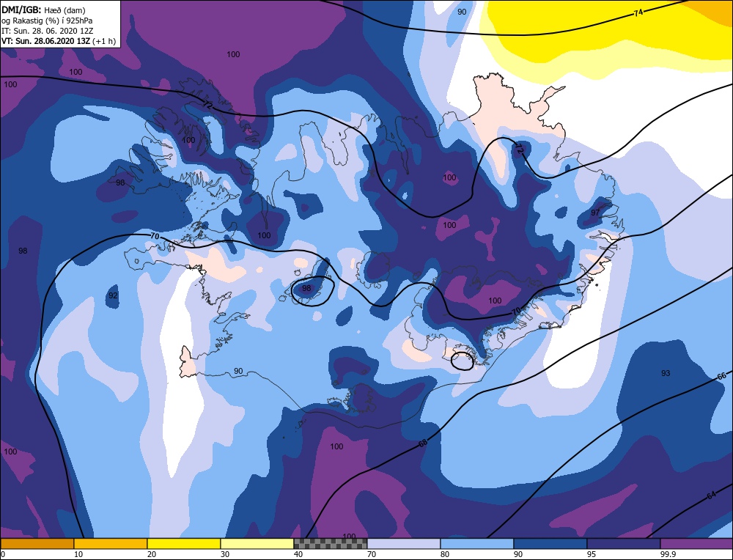Select the pale yellow 30–40 legend swatch
Image resolution: width=733 pixels, height=560 pixels.
[257, 544]
